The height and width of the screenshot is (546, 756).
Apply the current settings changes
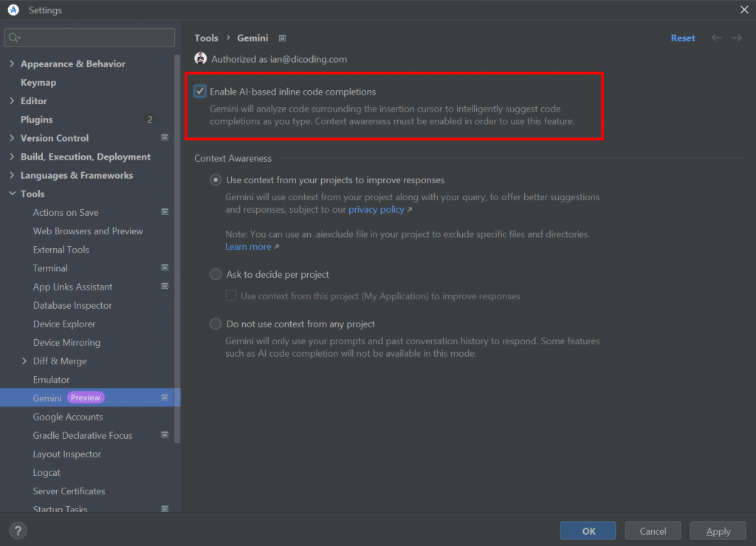pyautogui.click(x=717, y=530)
